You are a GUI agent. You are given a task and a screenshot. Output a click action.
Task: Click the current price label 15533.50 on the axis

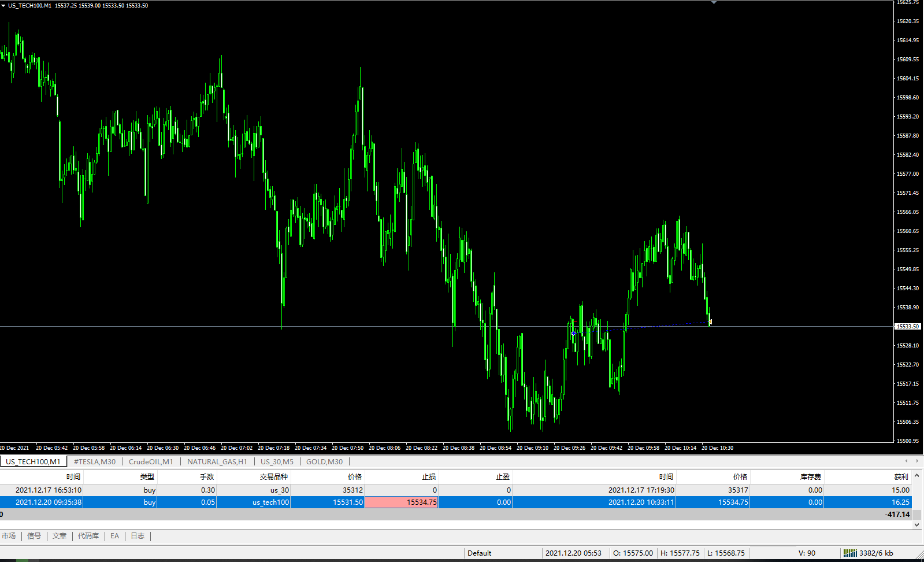coord(907,327)
